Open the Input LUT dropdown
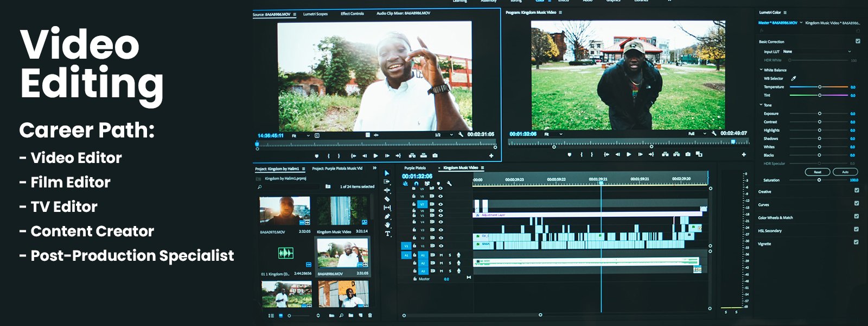The height and width of the screenshot is (326, 868). coord(816,52)
